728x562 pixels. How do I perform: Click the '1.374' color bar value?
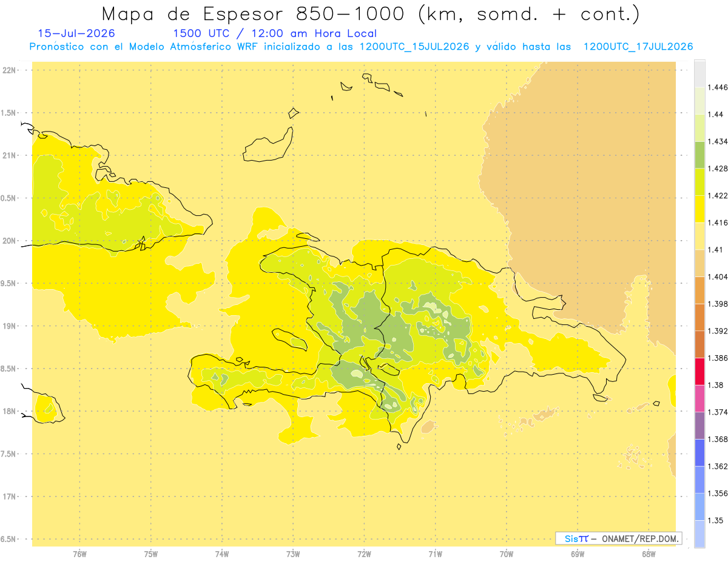coord(718,412)
